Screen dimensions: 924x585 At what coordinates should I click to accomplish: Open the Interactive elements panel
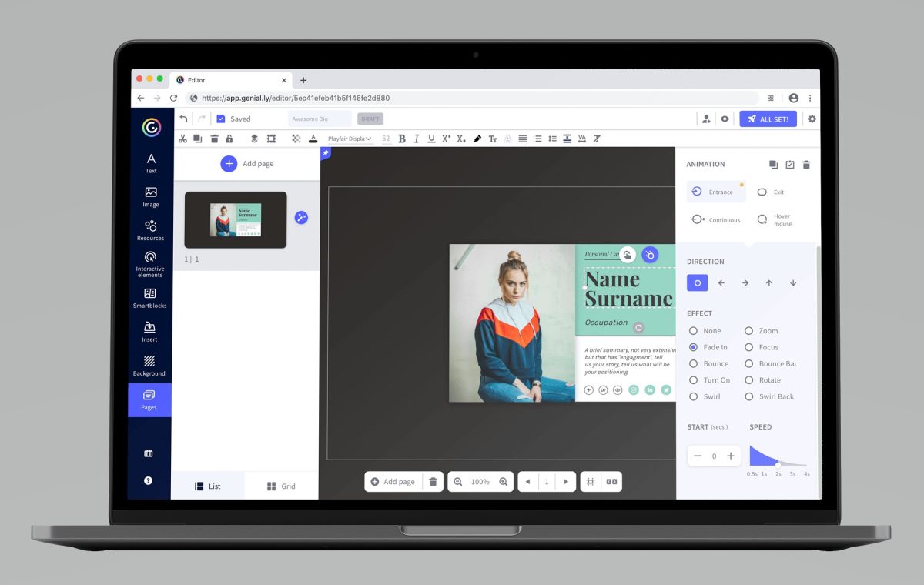click(x=150, y=264)
